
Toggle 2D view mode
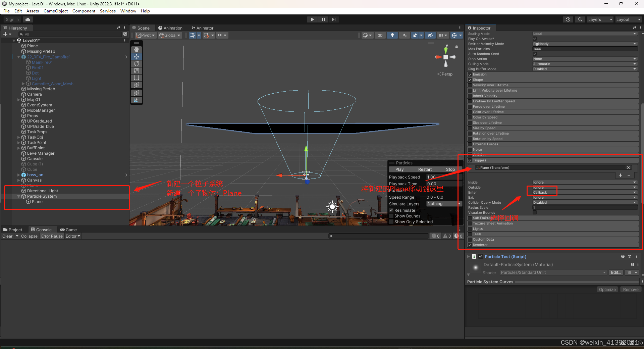pyautogui.click(x=380, y=35)
